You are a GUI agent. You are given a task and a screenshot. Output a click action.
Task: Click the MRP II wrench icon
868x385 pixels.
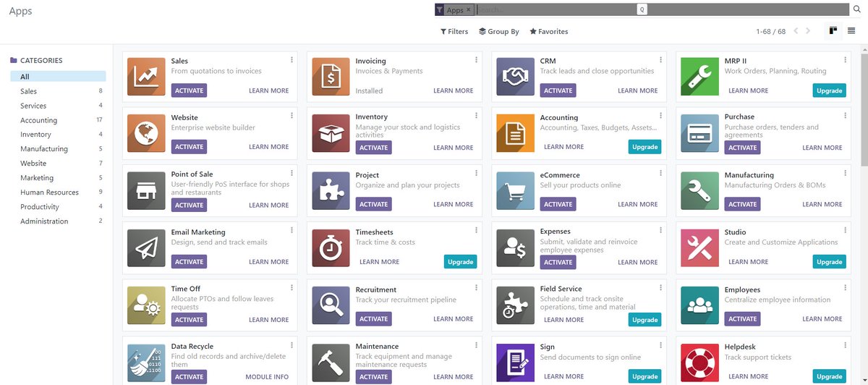tap(699, 77)
